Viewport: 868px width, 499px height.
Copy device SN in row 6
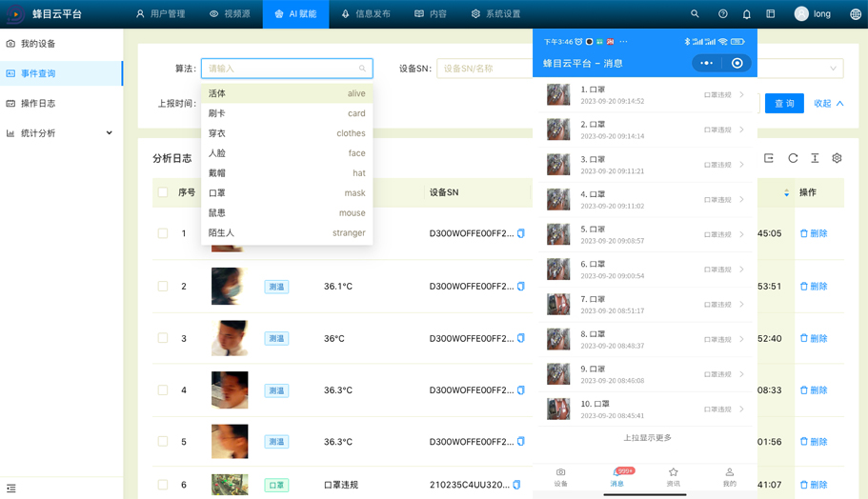click(516, 485)
